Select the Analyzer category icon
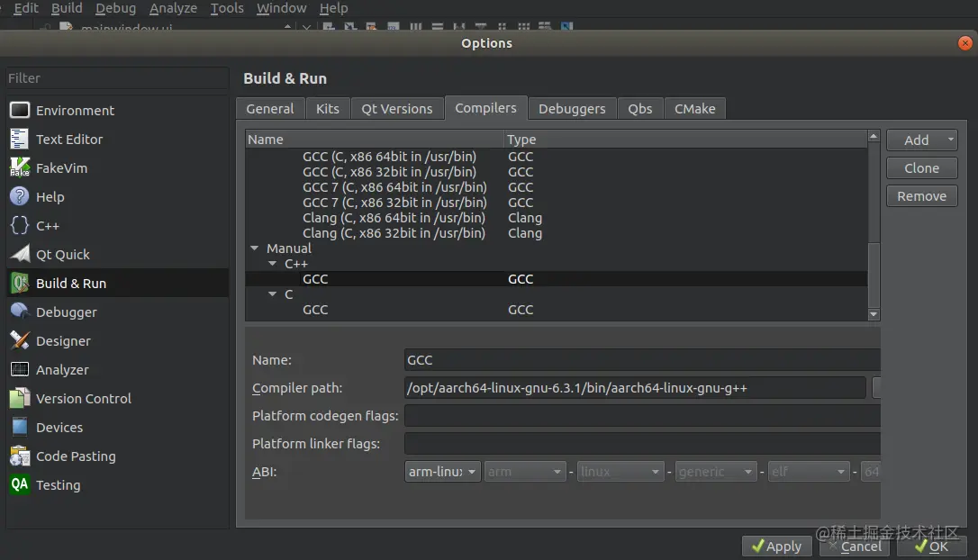978x560 pixels. (19, 369)
